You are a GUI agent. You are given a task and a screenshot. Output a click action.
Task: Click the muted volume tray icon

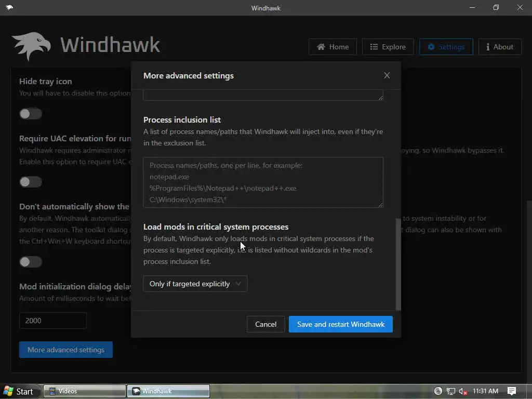pyautogui.click(x=463, y=391)
